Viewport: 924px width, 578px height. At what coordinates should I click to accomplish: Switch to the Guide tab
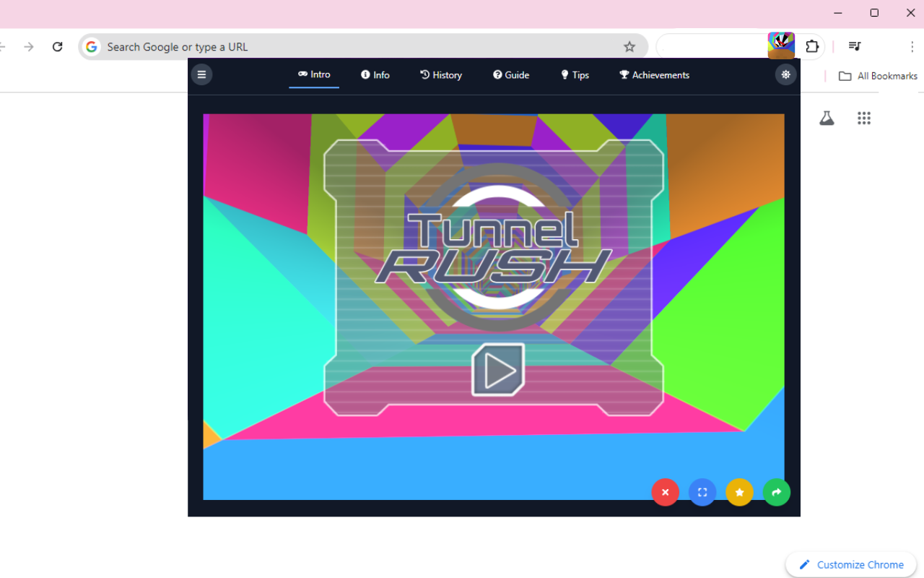511,74
